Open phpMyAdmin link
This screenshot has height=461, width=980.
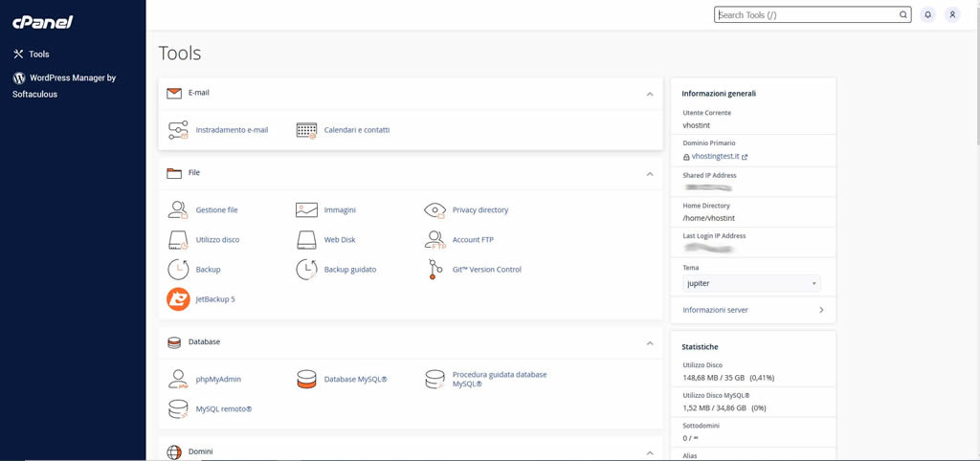point(218,379)
